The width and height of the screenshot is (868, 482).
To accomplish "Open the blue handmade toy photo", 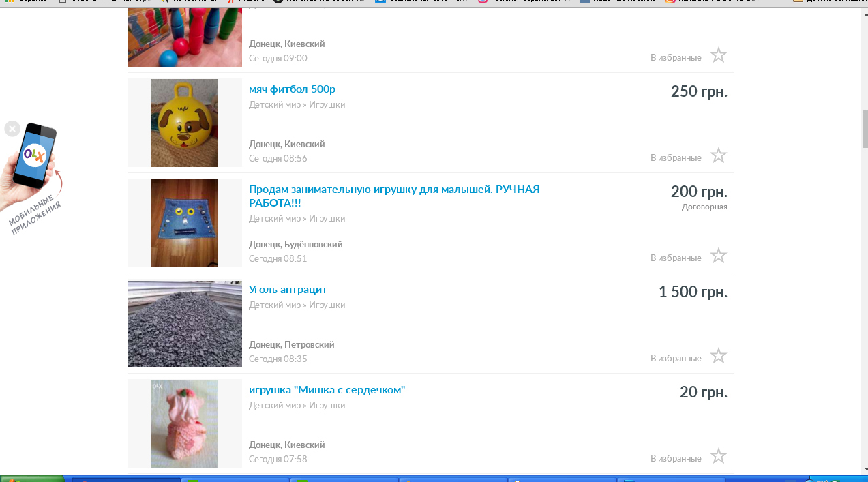I will 184,223.
